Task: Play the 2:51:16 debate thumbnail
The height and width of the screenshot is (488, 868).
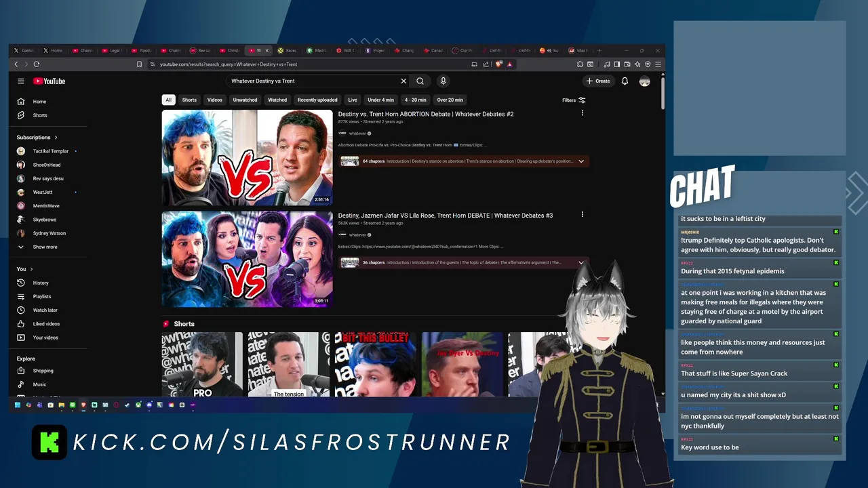Action: point(247,158)
